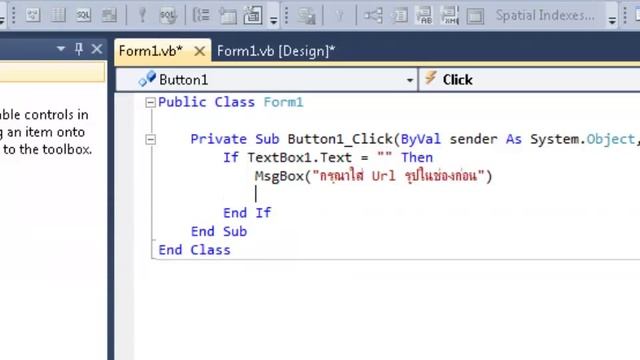
Task: Click the End Class line
Action: point(194,250)
